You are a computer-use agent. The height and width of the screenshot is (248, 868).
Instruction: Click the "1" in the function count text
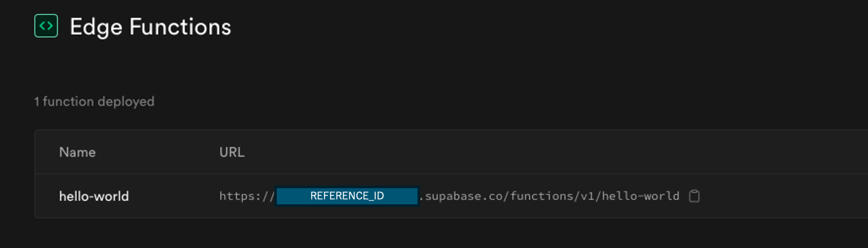[37, 101]
